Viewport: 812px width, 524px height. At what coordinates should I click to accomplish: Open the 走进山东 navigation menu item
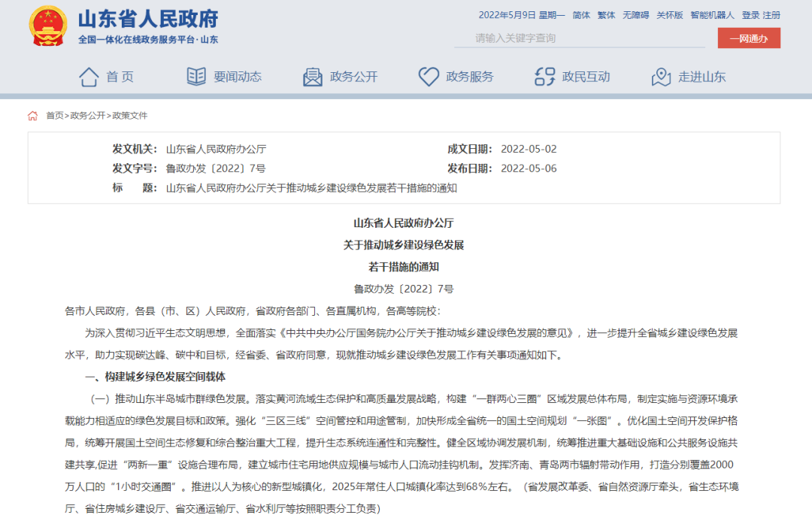pyautogui.click(x=702, y=77)
